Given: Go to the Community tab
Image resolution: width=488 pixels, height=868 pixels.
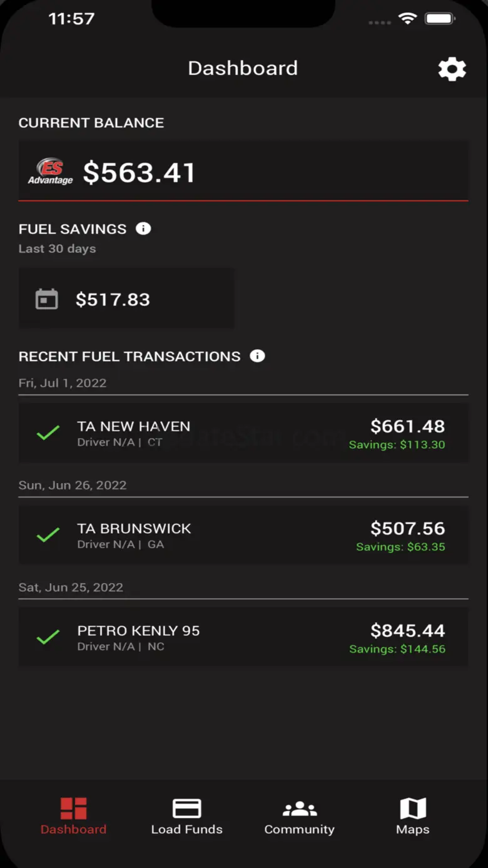Looking at the screenshot, I should (x=299, y=816).
